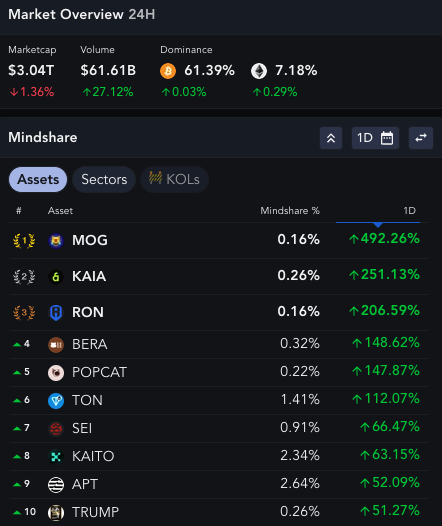The width and height of the screenshot is (442, 526).
Task: Click the 27.12% volume change
Action: click(108, 92)
